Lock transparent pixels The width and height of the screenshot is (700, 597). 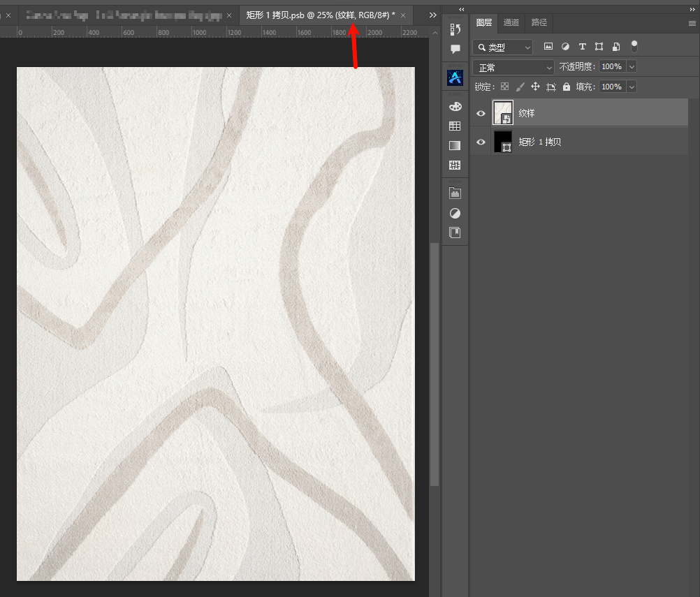[x=504, y=87]
